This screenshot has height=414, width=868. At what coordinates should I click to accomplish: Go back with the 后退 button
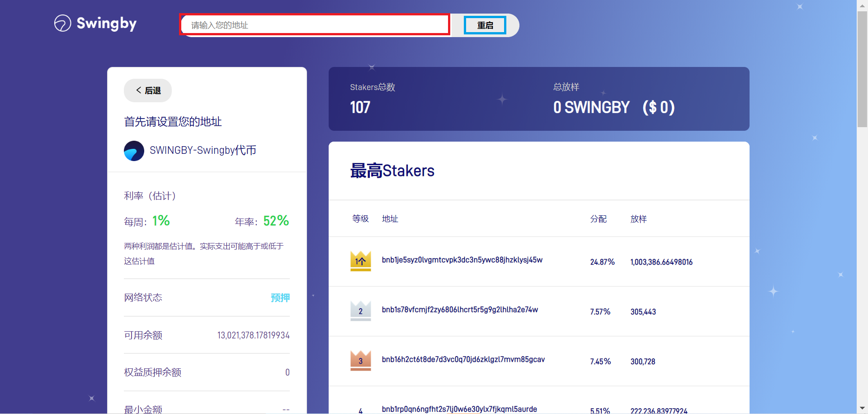148,90
